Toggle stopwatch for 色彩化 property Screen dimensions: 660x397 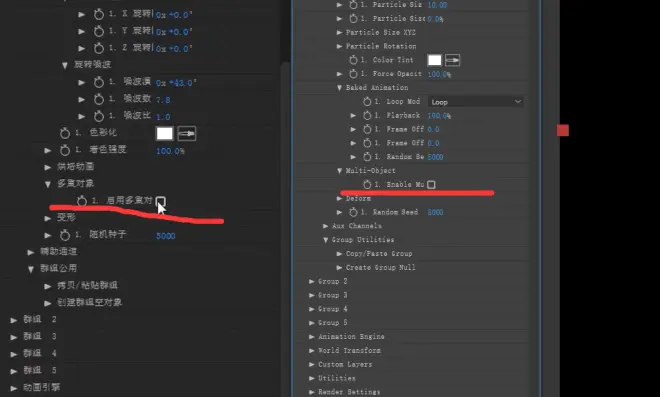[65, 133]
